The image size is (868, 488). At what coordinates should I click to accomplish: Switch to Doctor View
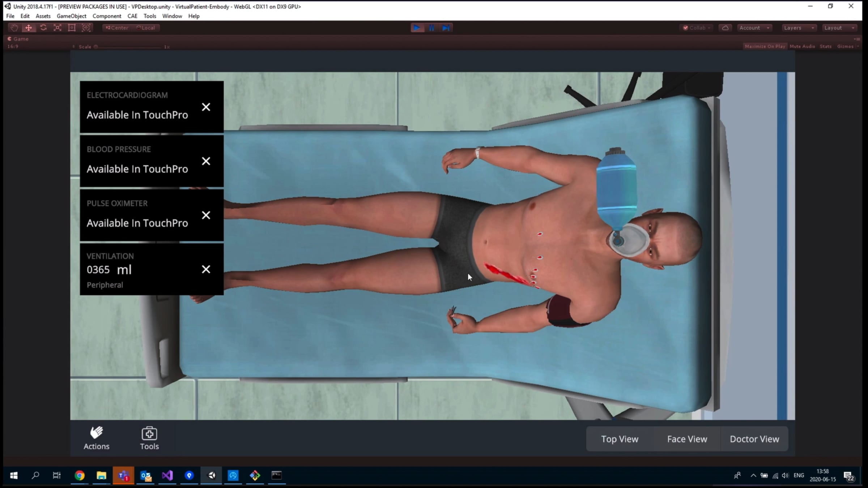(754, 439)
